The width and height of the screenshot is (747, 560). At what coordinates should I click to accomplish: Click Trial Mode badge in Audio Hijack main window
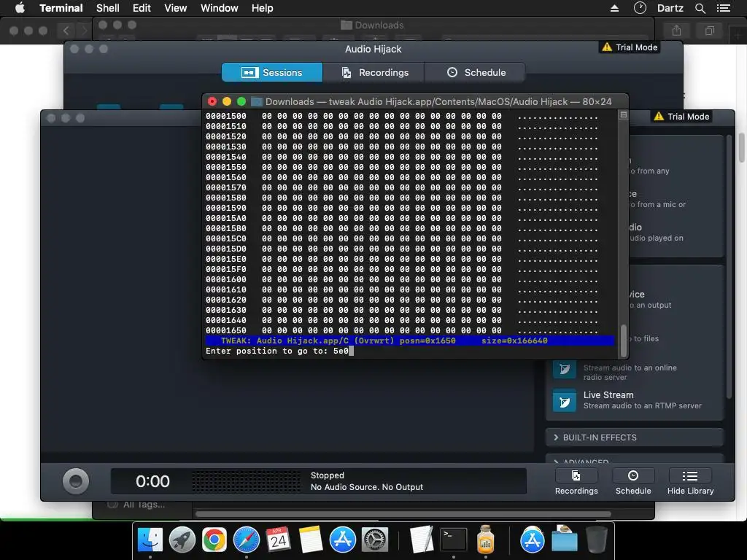630,47
